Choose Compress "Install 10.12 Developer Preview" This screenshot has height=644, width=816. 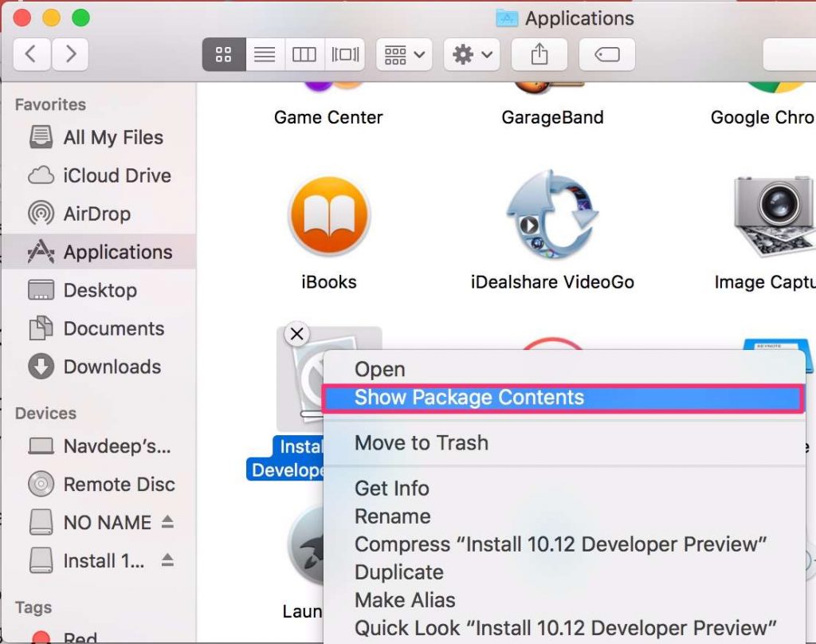[564, 544]
